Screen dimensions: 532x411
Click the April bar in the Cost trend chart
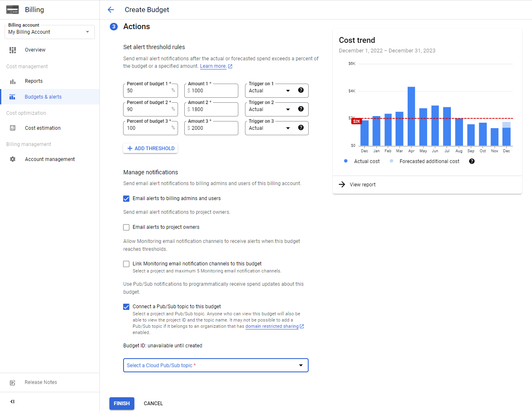411,116
